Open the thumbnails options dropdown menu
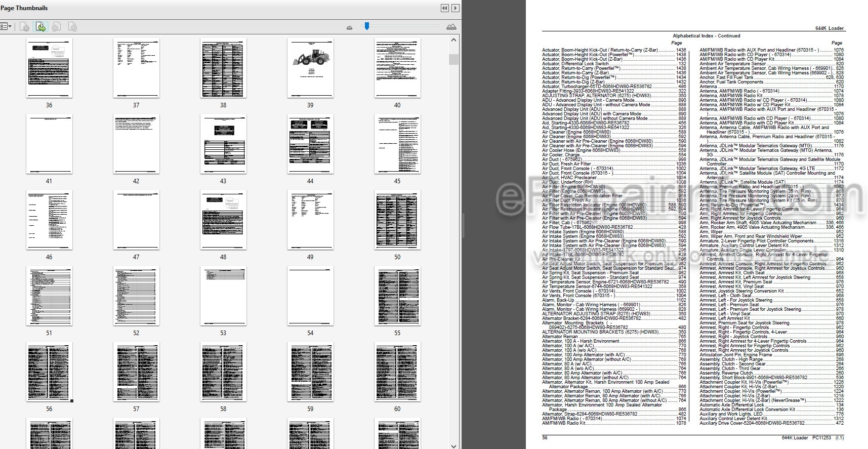The image size is (868, 449). coord(6,26)
